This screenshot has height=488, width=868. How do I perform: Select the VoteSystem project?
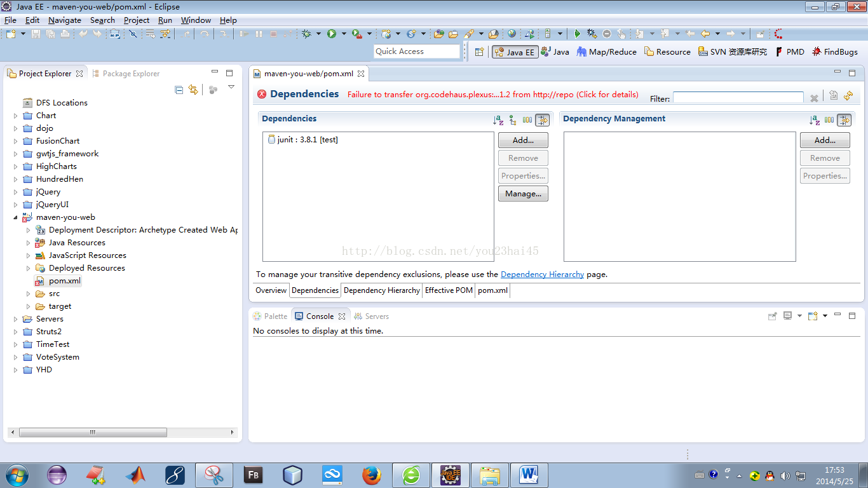51,357
